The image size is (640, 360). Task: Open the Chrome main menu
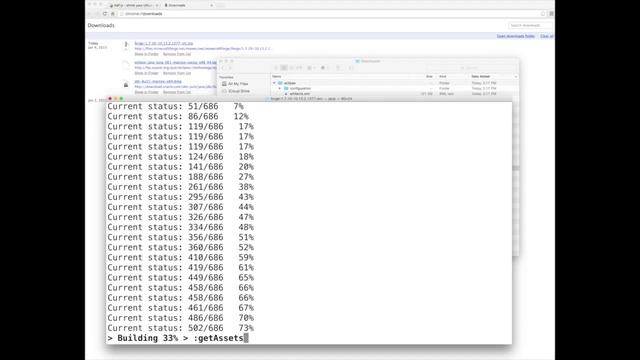click(551, 14)
